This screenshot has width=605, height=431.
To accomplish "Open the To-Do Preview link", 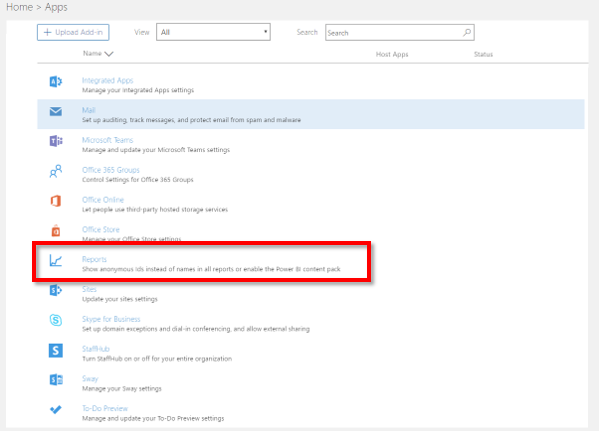I will pos(105,408).
